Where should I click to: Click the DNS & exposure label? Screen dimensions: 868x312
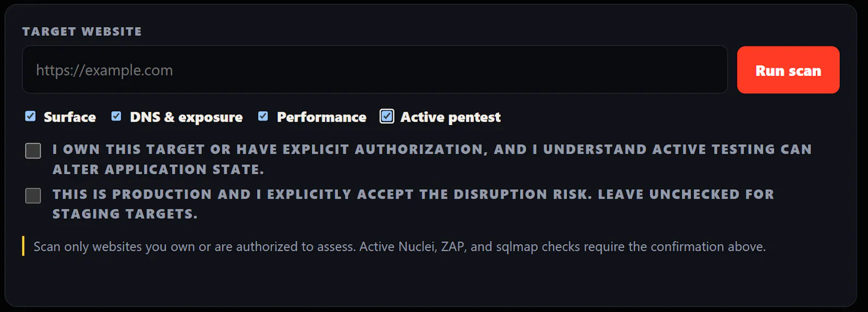pos(186,117)
